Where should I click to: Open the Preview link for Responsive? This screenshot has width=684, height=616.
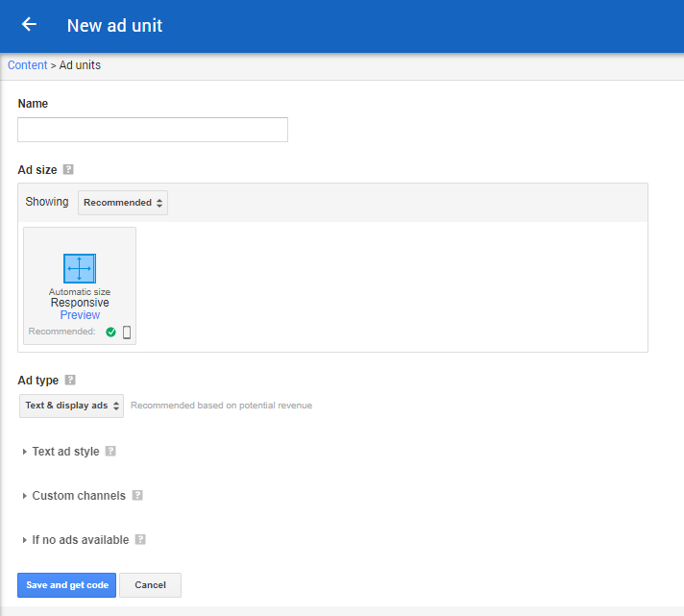coord(80,315)
